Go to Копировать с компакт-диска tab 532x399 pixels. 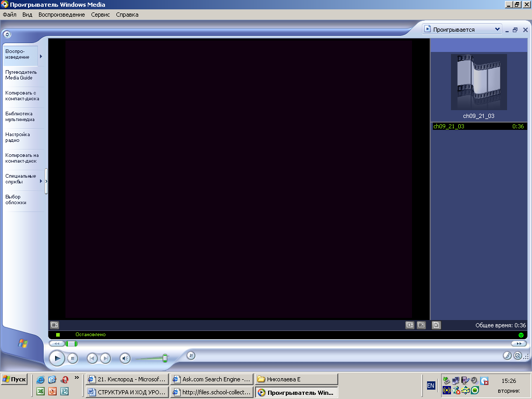[22, 96]
